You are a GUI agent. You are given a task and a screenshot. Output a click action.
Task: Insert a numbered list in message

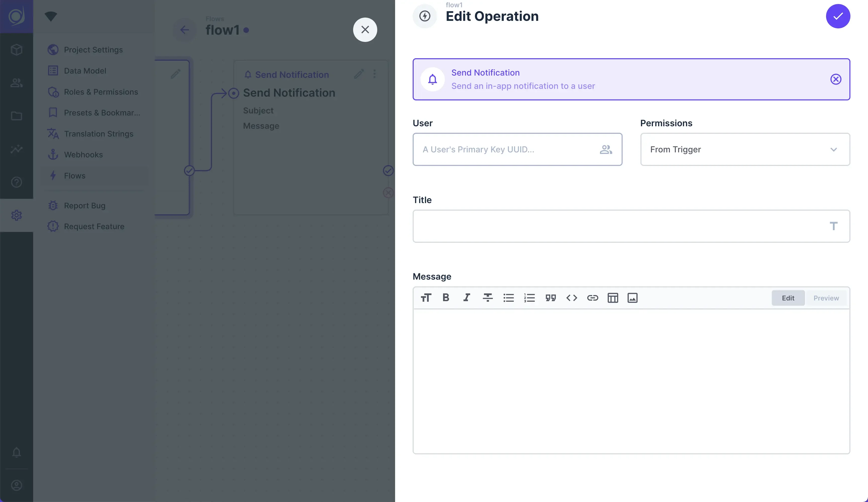point(529,298)
